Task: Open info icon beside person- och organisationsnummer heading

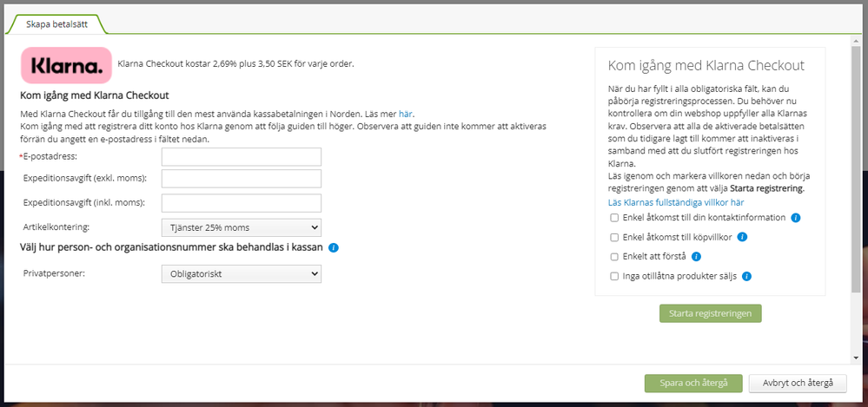Action: [x=334, y=247]
